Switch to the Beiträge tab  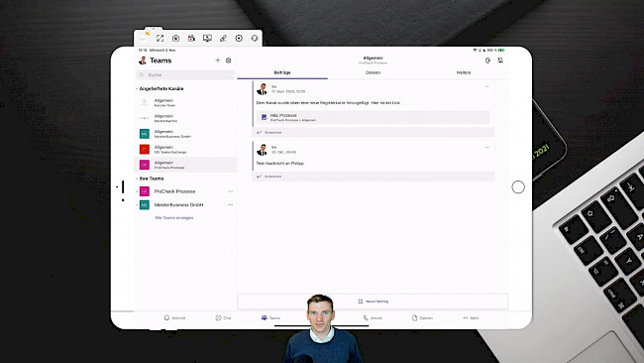pyautogui.click(x=282, y=72)
